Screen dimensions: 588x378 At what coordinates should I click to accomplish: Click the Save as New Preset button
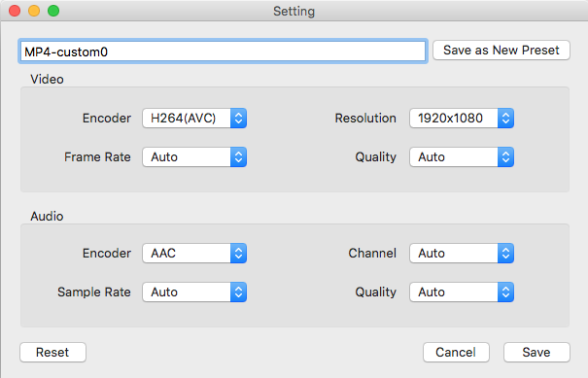point(502,50)
